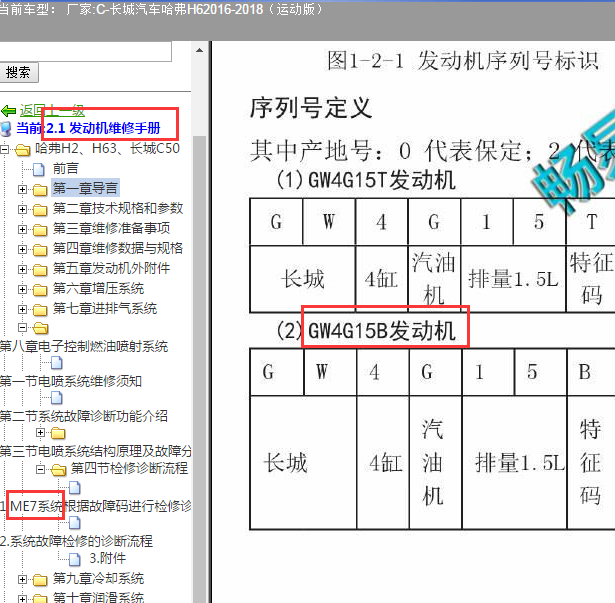Click folder icon of 第九章冷却系统
Image resolution: width=615 pixels, height=603 pixels.
[40, 580]
